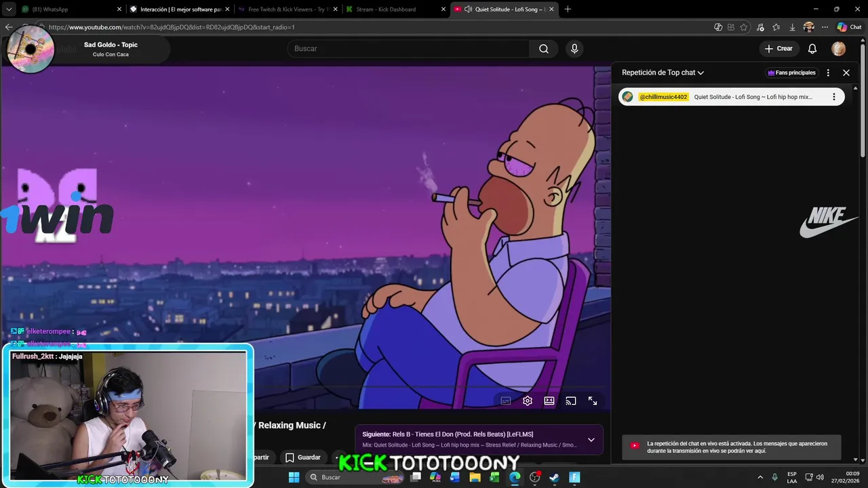The width and height of the screenshot is (868, 488).
Task: Show hidden system tray icons
Action: coord(760,477)
